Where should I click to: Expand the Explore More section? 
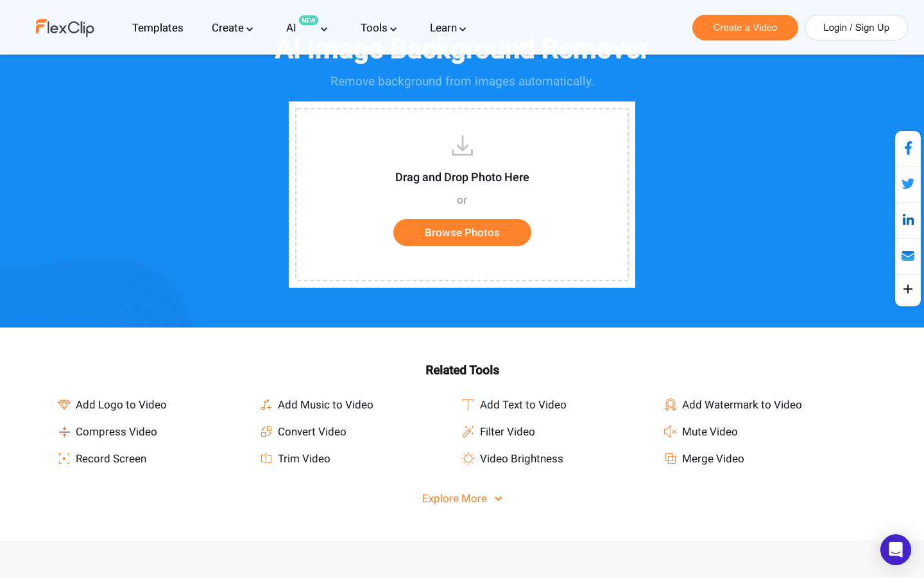point(462,498)
